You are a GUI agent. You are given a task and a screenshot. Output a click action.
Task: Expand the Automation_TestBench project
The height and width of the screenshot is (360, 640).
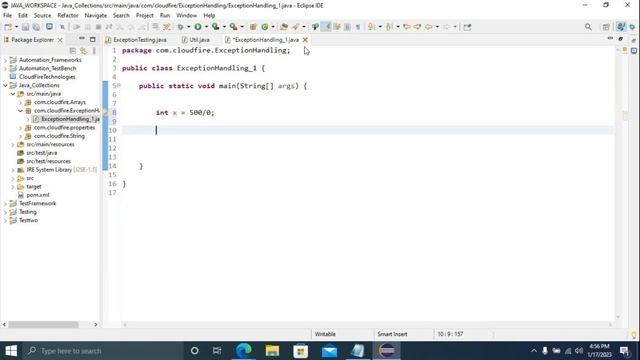(x=5, y=69)
